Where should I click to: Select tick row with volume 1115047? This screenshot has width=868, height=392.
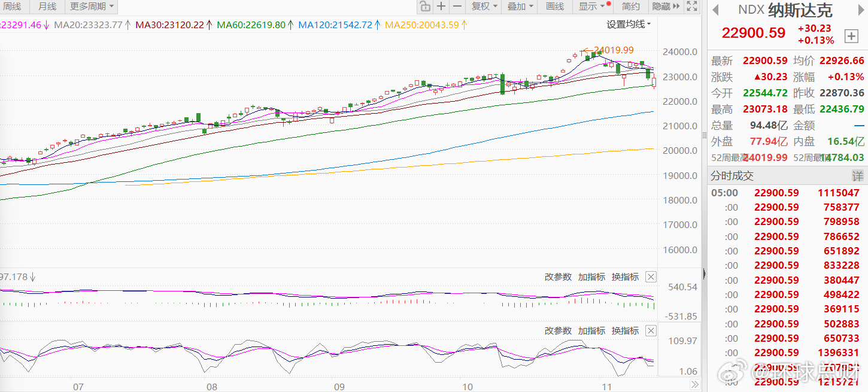(x=787, y=193)
